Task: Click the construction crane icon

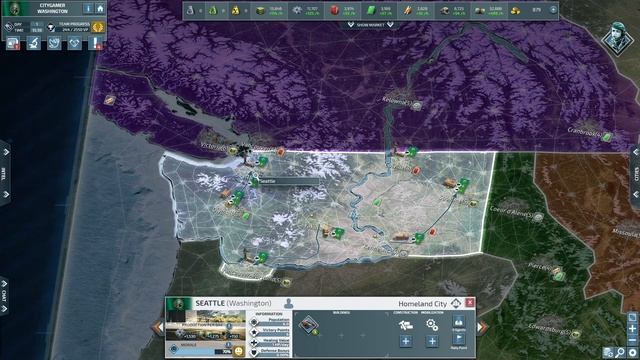Action: (405, 325)
